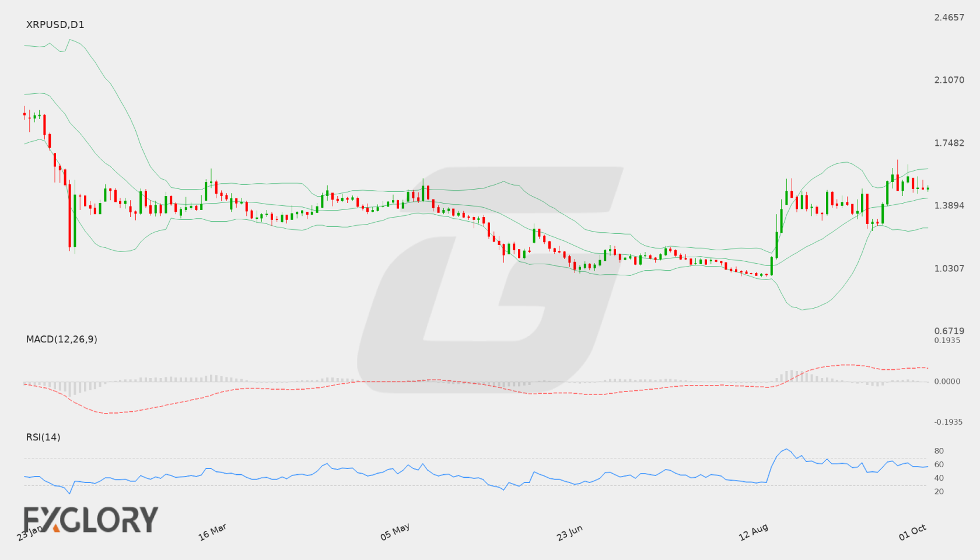Click the 1.7482 price level label

tap(949, 143)
